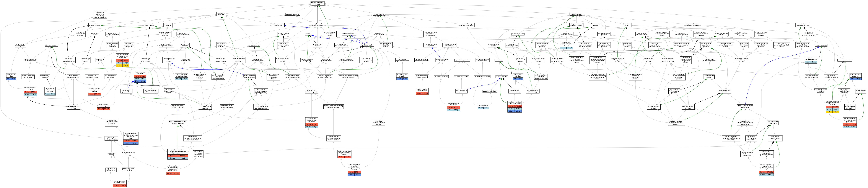
Task: Select the 'RNA metabolic process' node
Action: click(709, 77)
